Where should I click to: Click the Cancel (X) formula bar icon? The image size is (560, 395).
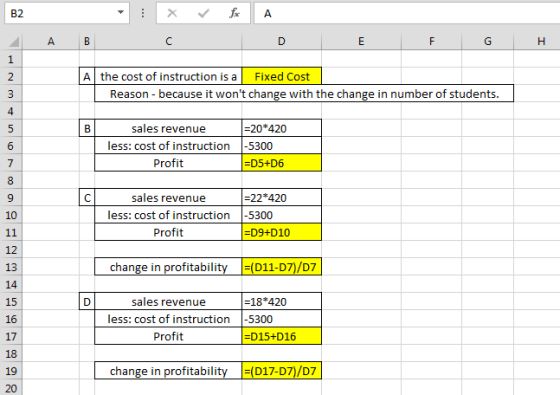tap(172, 14)
